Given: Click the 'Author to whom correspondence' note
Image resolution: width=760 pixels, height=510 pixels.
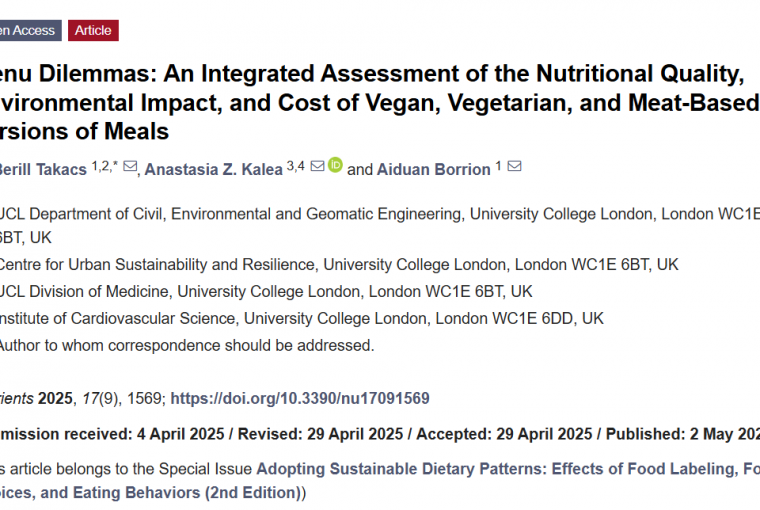Looking at the screenshot, I should click(187, 346).
